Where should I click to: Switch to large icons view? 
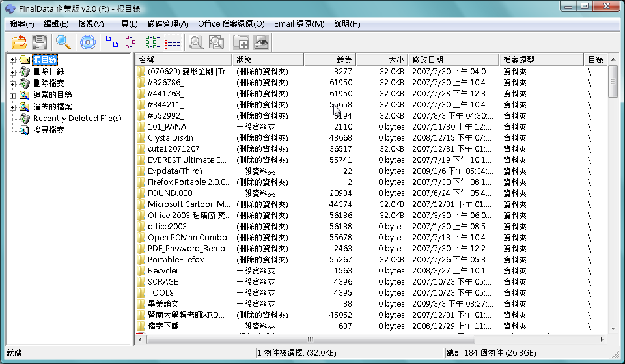pyautogui.click(x=111, y=42)
